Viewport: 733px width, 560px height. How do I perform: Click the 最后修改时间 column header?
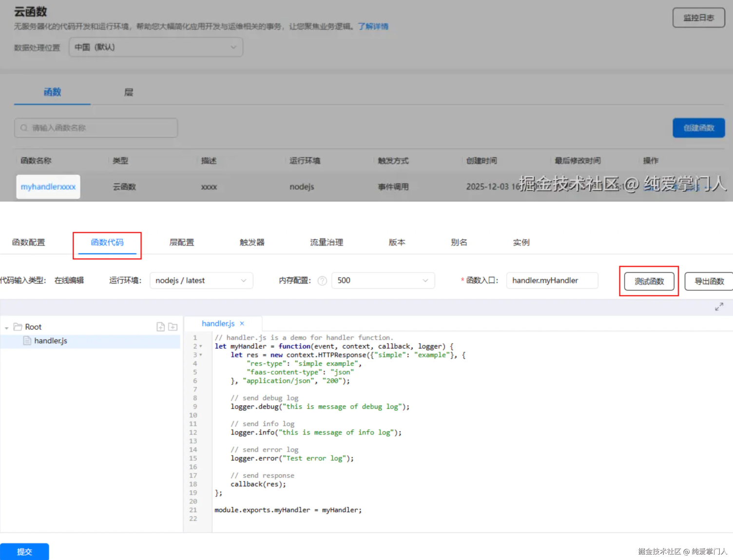click(x=578, y=160)
